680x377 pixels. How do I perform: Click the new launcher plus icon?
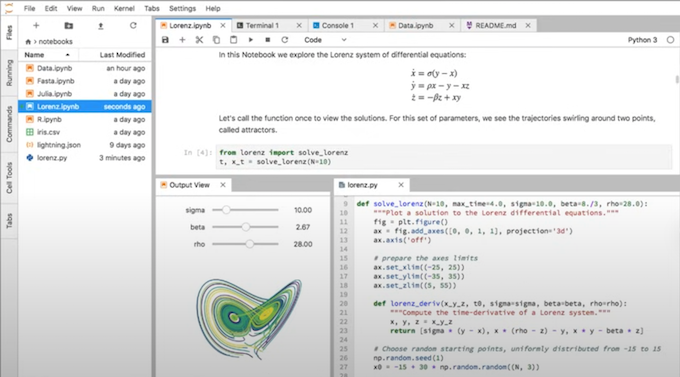36,26
